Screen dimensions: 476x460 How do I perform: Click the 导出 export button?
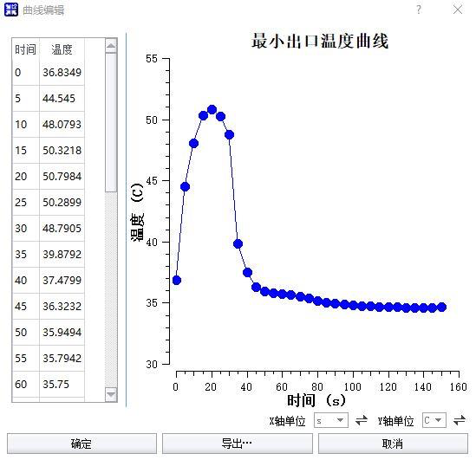(237, 444)
